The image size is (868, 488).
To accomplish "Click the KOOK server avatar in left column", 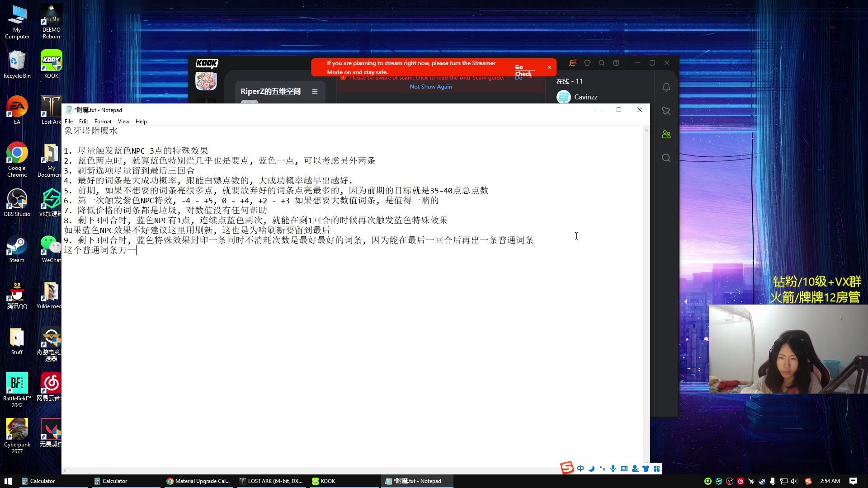I will [x=206, y=81].
